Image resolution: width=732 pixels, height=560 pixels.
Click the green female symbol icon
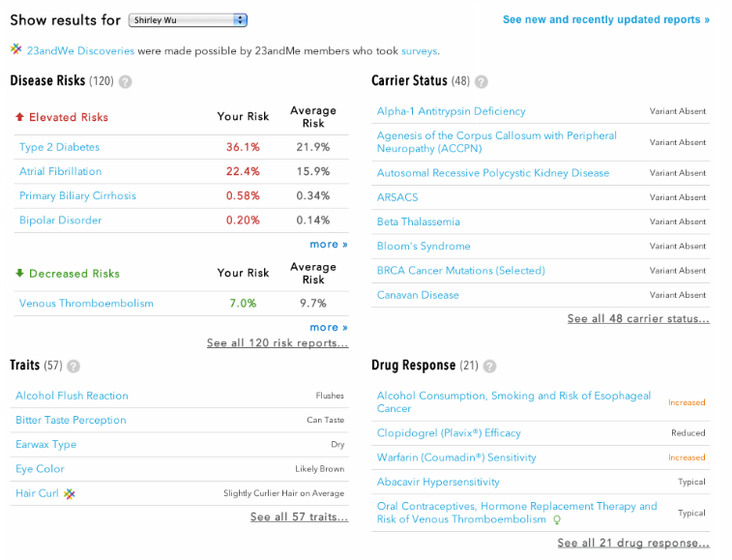556,519
